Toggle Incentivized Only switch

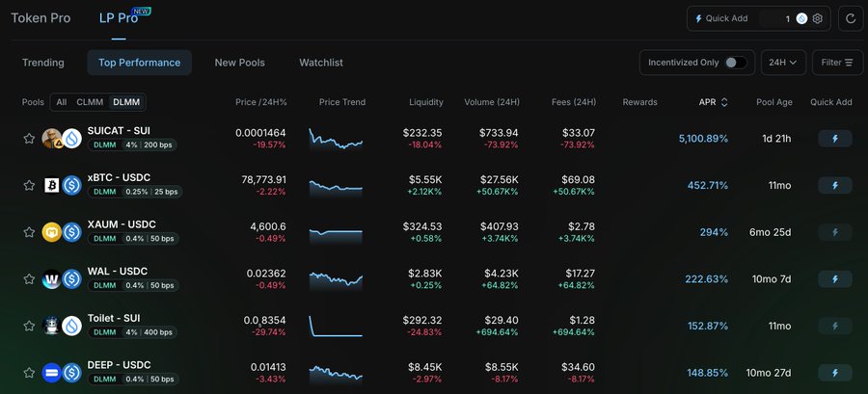pos(736,63)
